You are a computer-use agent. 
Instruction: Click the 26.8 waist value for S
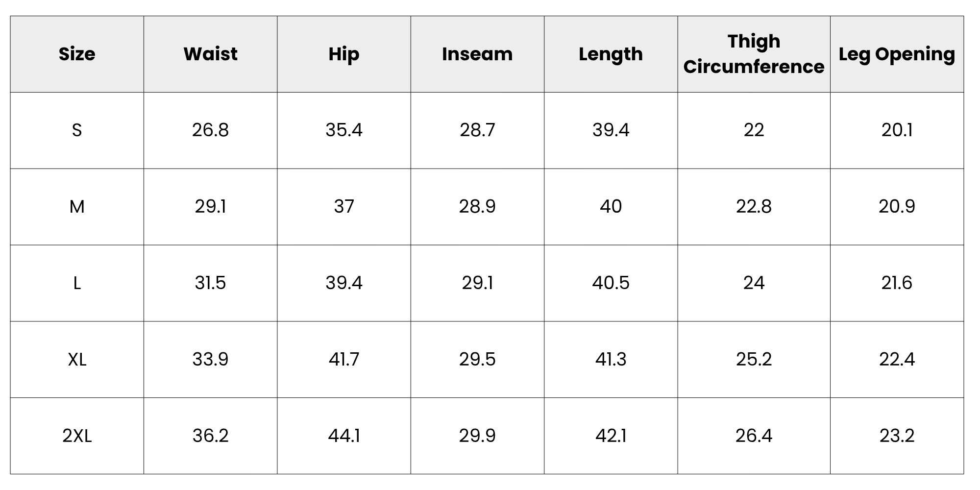click(210, 130)
